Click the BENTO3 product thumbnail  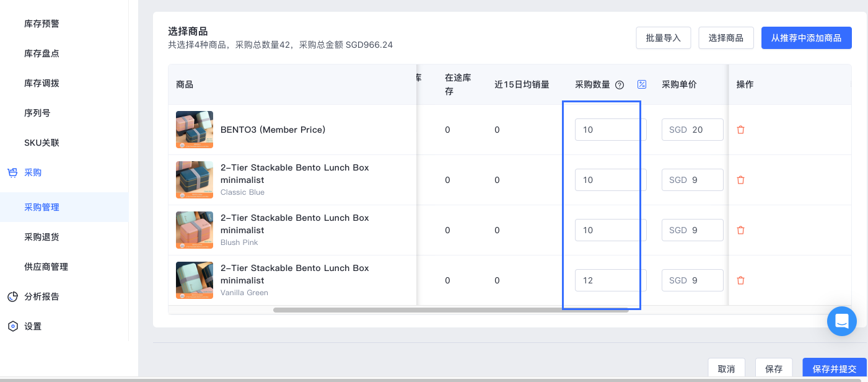195,130
